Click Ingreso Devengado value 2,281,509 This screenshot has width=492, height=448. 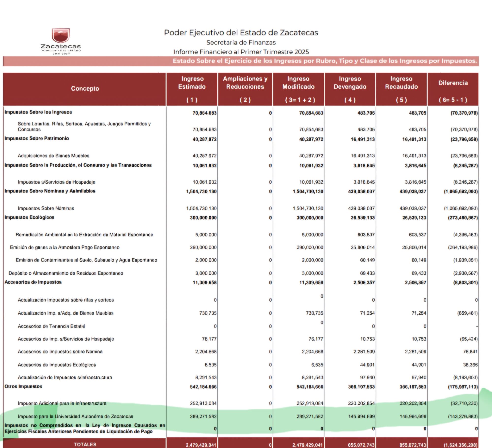pos(364,352)
